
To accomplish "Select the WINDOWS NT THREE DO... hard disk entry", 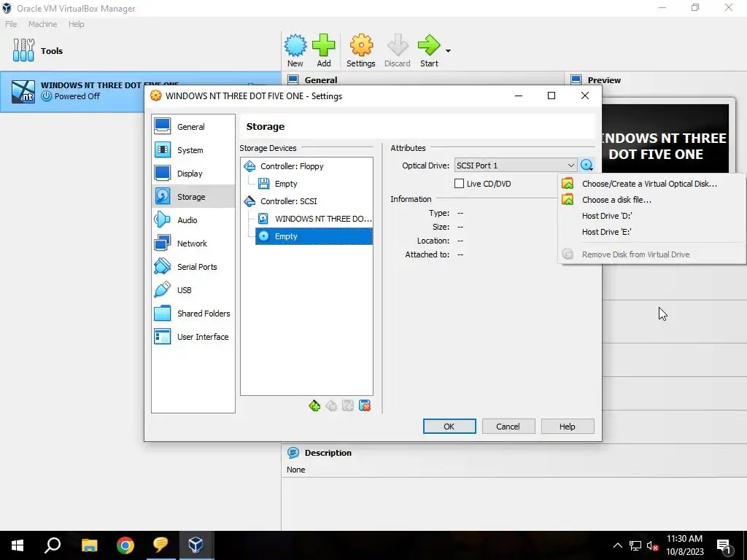I will tap(314, 219).
